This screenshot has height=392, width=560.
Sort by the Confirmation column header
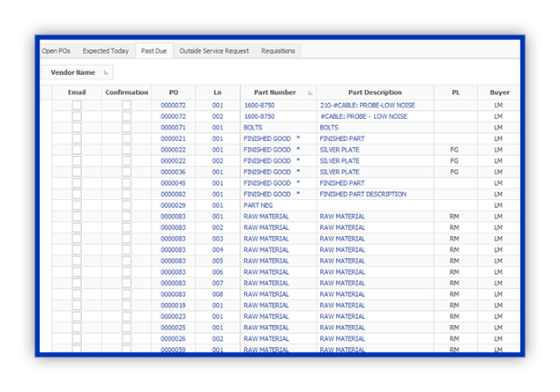126,92
